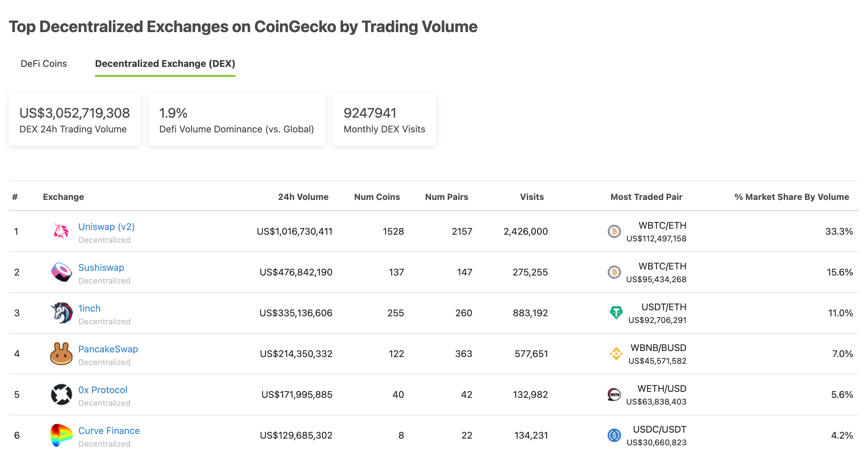This screenshot has width=868, height=454.
Task: Click the page title heading text
Action: (243, 27)
